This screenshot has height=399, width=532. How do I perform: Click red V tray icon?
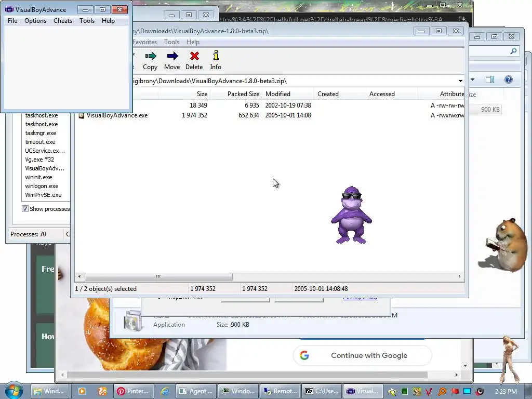point(429,392)
